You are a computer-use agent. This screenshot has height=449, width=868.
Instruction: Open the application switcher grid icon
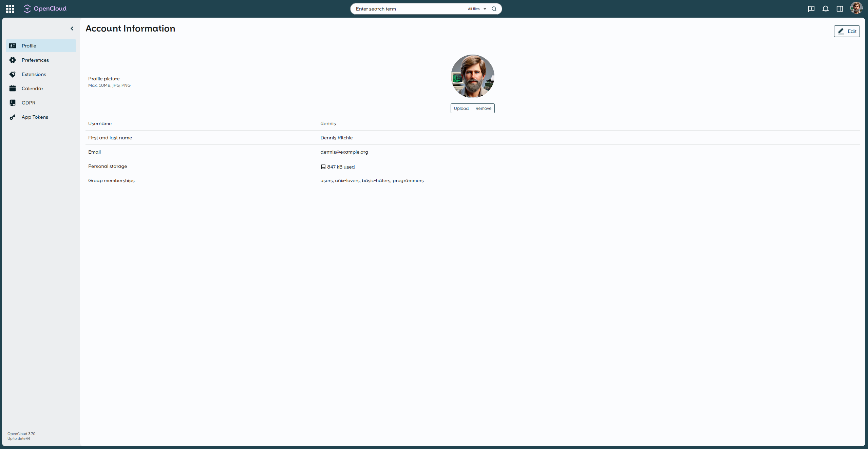pyautogui.click(x=10, y=9)
